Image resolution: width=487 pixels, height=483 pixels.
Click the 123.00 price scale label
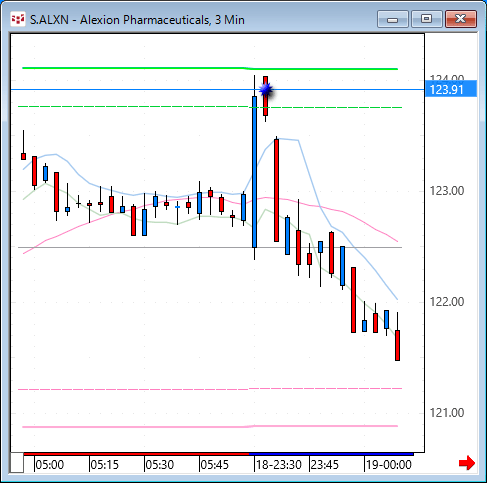pyautogui.click(x=447, y=191)
